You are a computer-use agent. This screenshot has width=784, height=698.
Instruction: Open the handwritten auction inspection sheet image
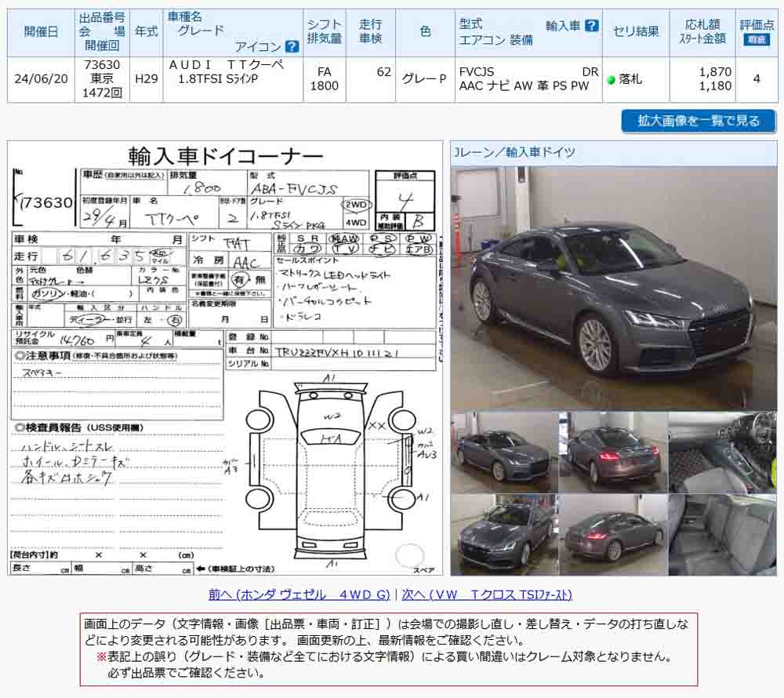pos(225,358)
